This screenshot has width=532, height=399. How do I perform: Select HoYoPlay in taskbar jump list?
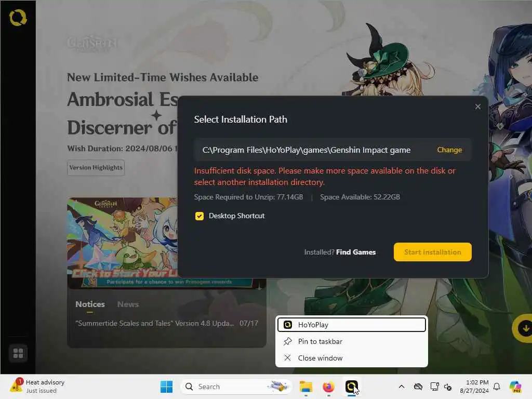[352, 325]
